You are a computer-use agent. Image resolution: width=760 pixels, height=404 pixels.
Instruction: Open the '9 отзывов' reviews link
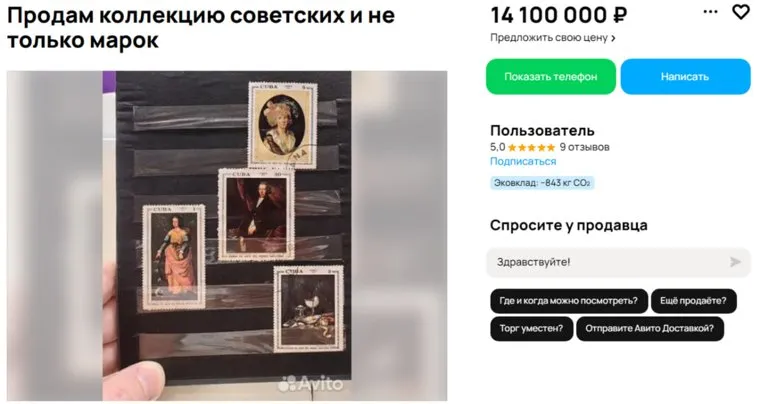[584, 147]
